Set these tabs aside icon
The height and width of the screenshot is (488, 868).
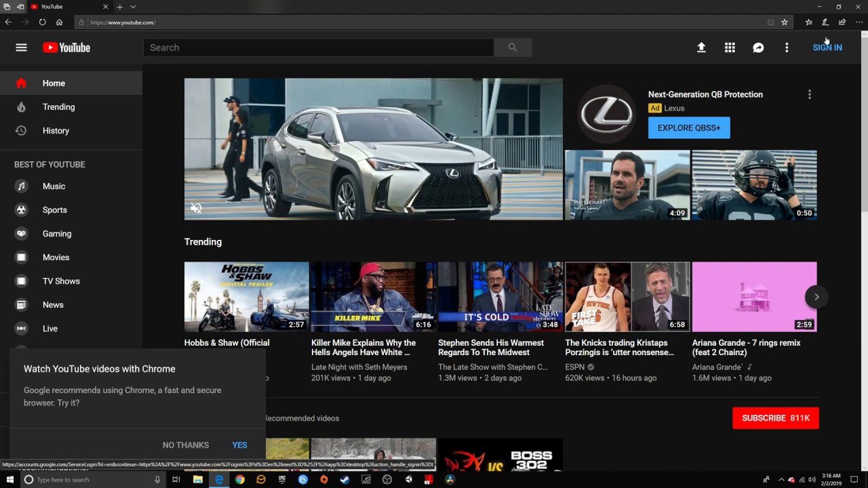click(20, 7)
